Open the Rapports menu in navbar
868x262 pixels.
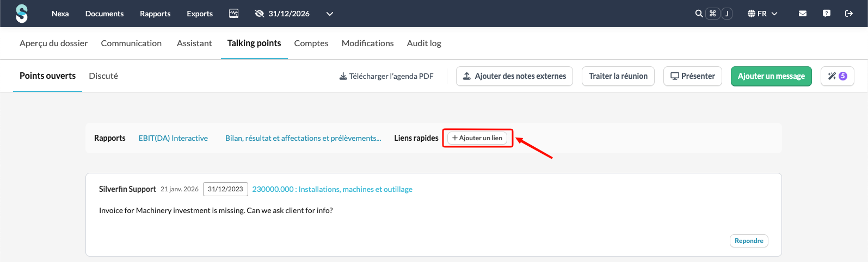coord(155,14)
